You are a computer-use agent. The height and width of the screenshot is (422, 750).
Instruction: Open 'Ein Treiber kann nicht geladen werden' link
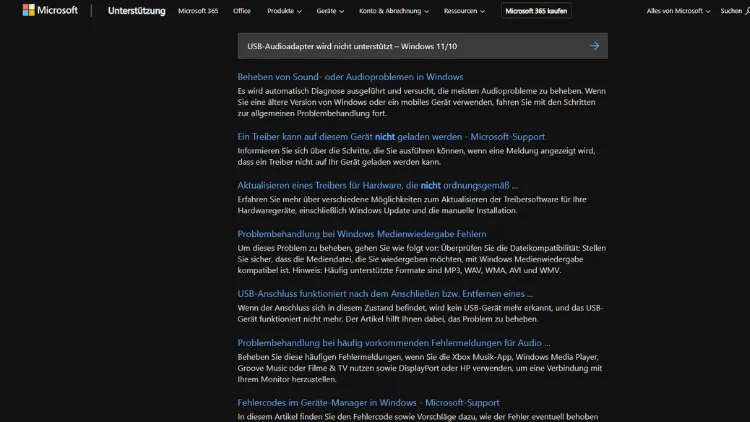pyautogui.click(x=391, y=136)
